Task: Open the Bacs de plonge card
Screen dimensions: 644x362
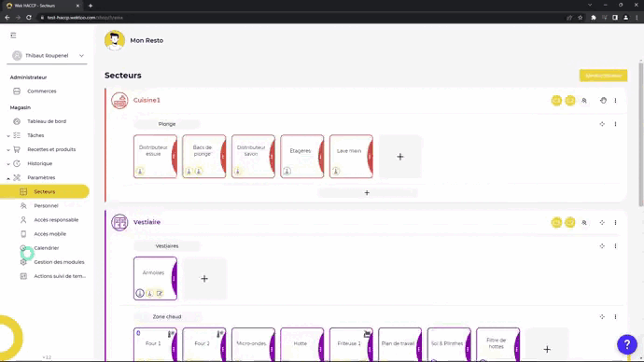Action: coord(204,157)
